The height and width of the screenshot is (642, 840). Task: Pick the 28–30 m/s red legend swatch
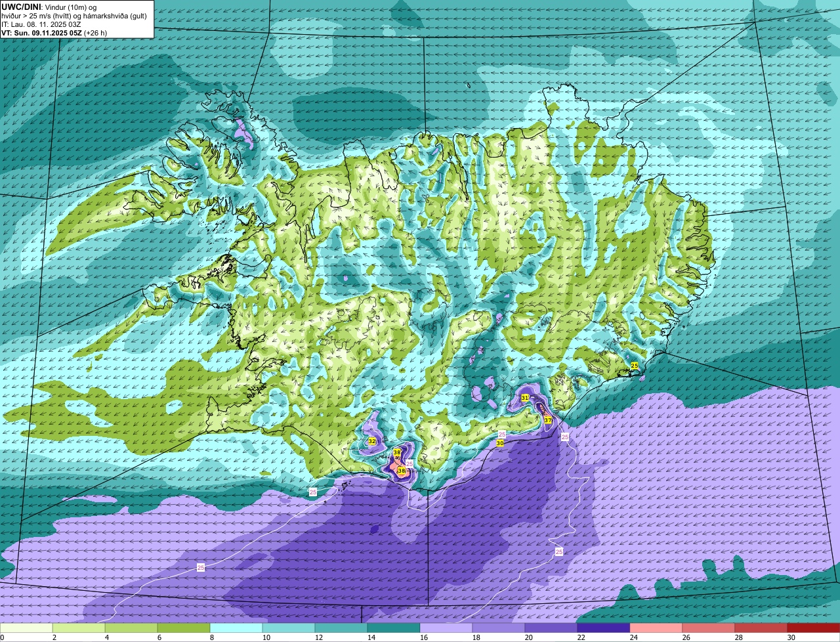point(761,628)
